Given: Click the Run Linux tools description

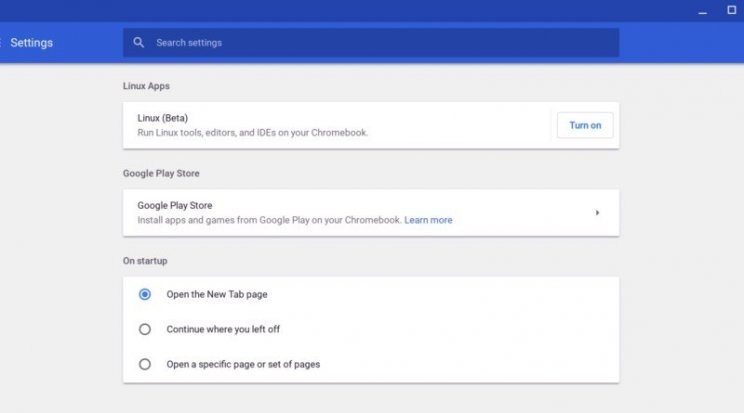Looking at the screenshot, I should [252, 132].
